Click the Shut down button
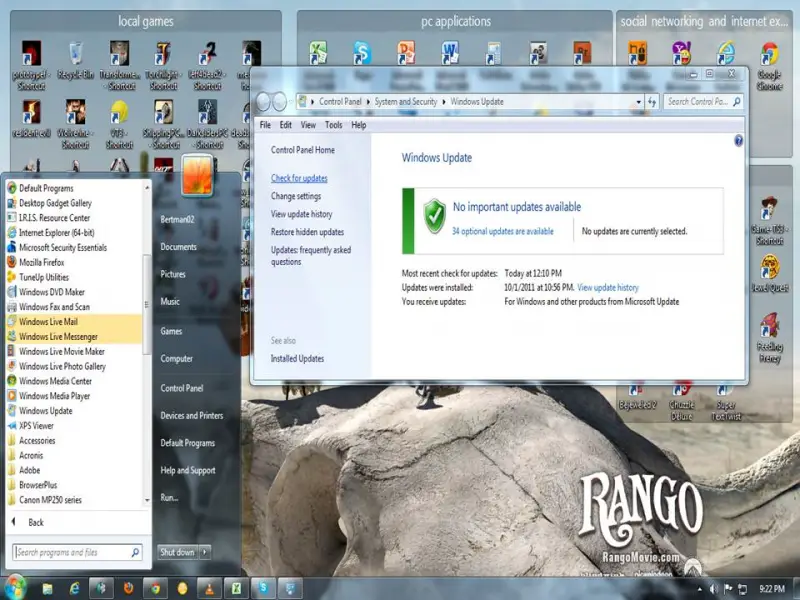The image size is (800, 600). [177, 552]
